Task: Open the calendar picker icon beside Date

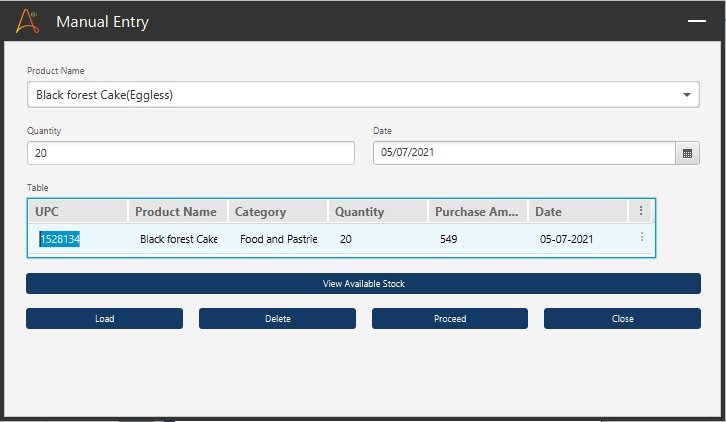Action: (x=687, y=153)
